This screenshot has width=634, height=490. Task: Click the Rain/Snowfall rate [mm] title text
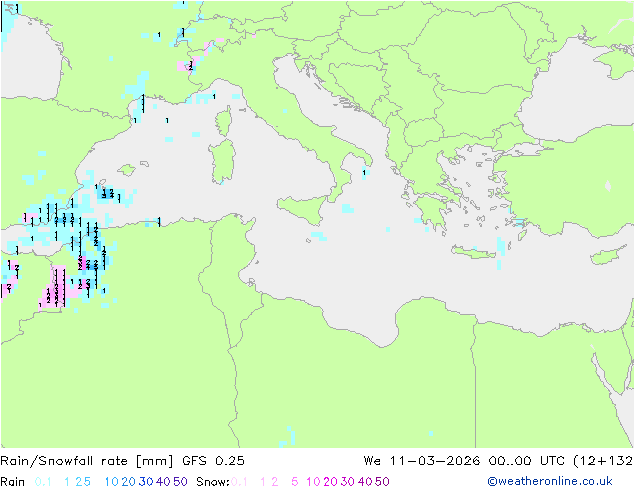(x=87, y=461)
